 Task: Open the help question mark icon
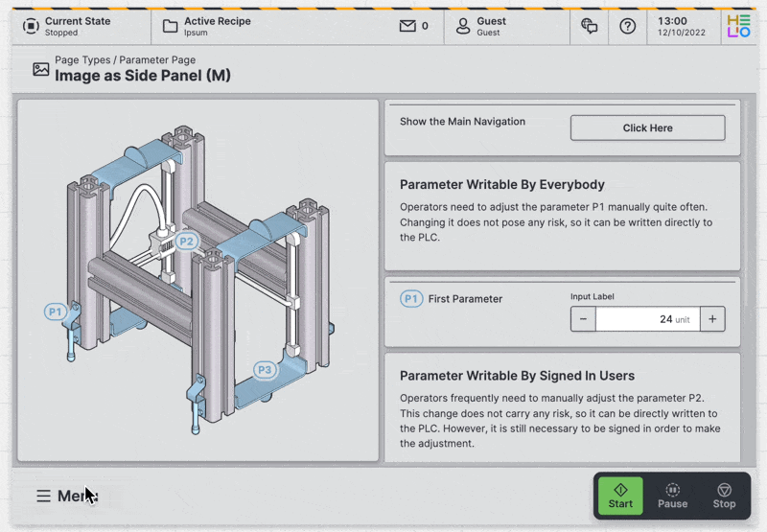(628, 26)
